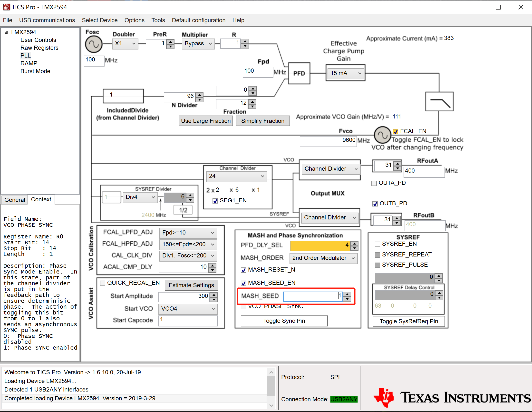Image resolution: width=532 pixels, height=412 pixels.
Task: Uncheck the FCAL_EN checkbox
Action: (396, 131)
